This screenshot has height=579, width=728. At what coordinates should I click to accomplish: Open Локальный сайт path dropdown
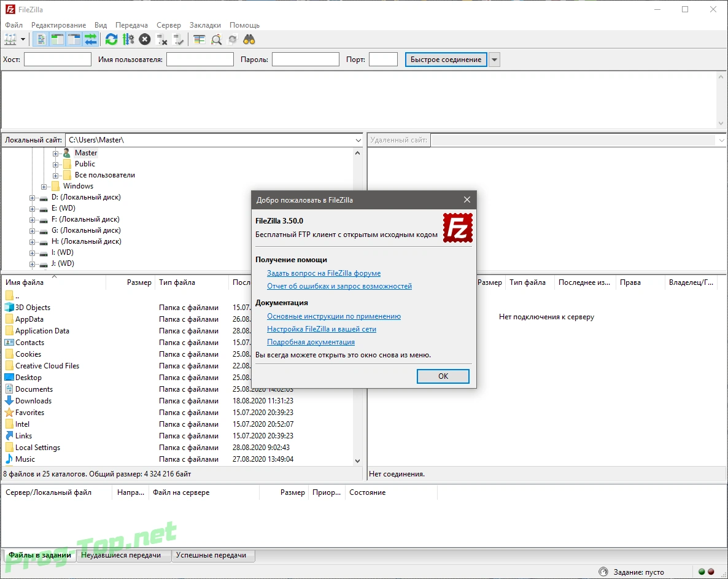(358, 140)
